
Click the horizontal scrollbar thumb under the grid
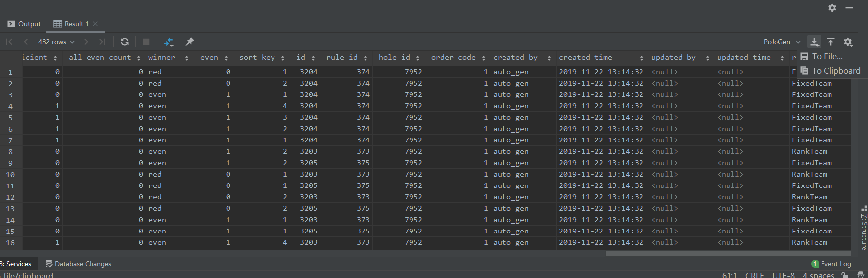pos(728,253)
